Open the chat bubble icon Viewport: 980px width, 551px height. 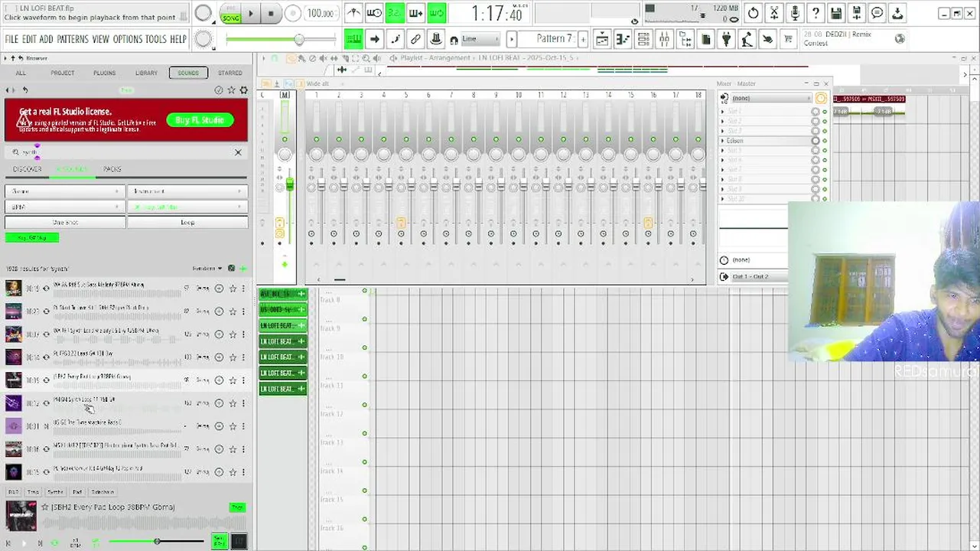(x=877, y=13)
